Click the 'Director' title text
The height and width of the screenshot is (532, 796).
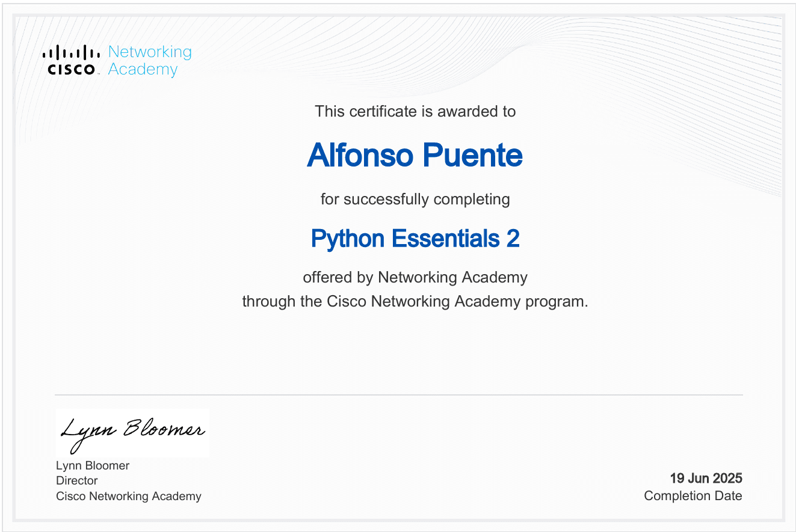pyautogui.click(x=76, y=480)
